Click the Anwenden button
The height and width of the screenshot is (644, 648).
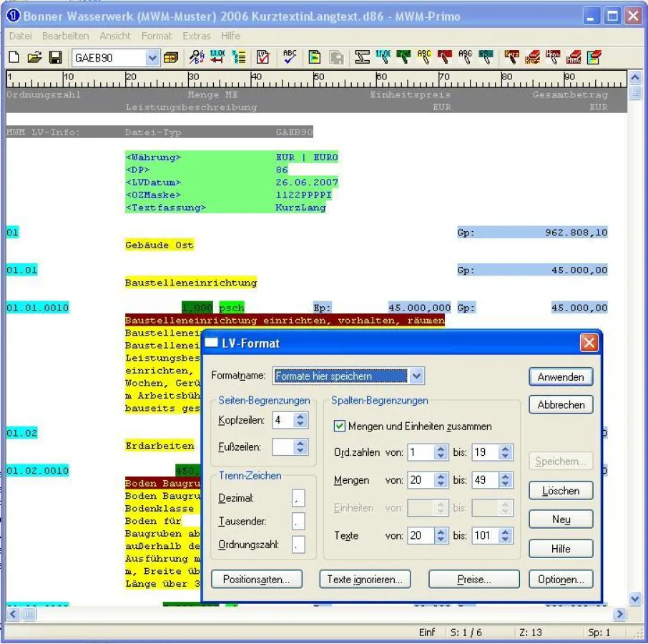561,377
